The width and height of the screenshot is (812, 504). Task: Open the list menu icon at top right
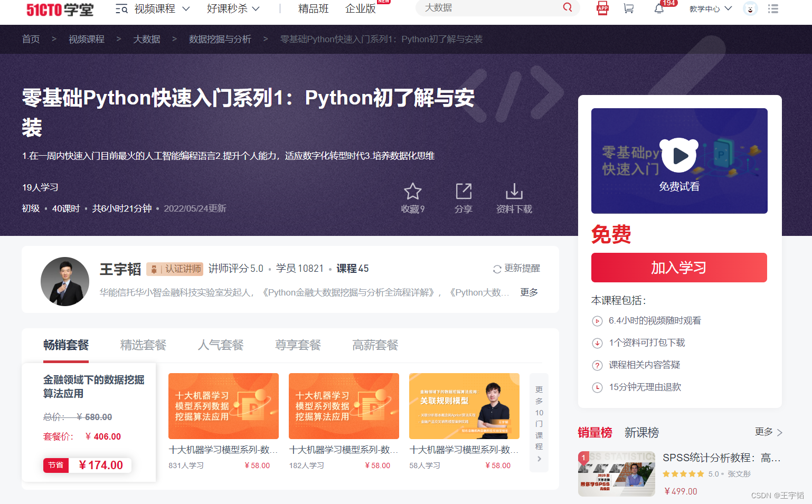(x=773, y=8)
